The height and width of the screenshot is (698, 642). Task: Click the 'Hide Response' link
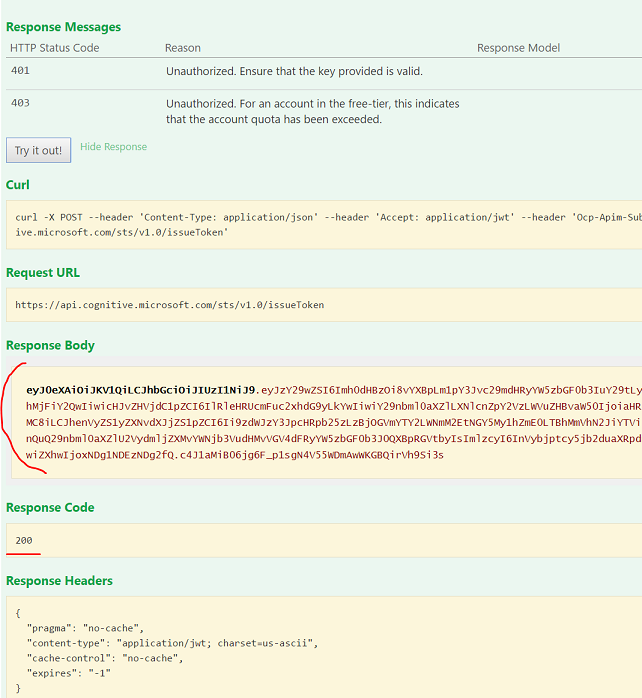click(114, 147)
